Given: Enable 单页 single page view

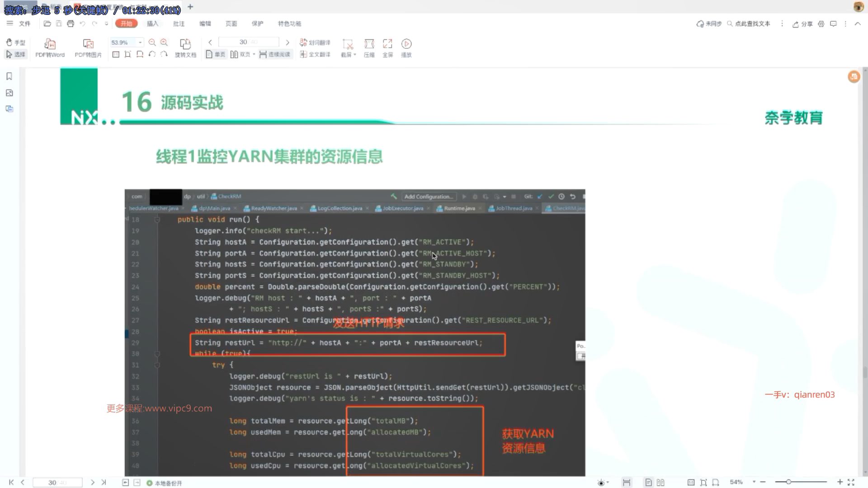Looking at the screenshot, I should 216,55.
